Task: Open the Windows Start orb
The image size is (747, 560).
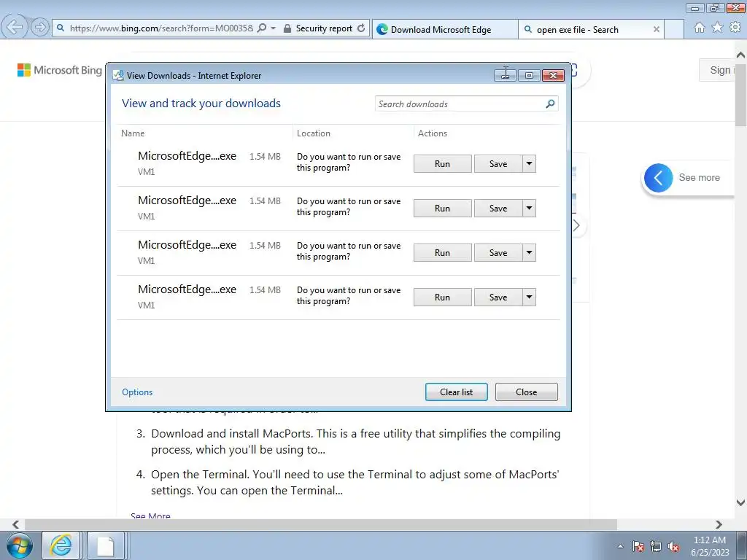Action: click(19, 545)
